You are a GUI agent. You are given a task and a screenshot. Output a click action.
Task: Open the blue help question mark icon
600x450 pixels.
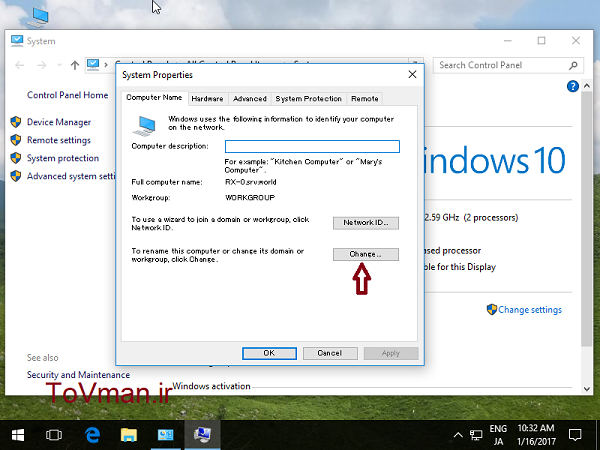pos(572,86)
